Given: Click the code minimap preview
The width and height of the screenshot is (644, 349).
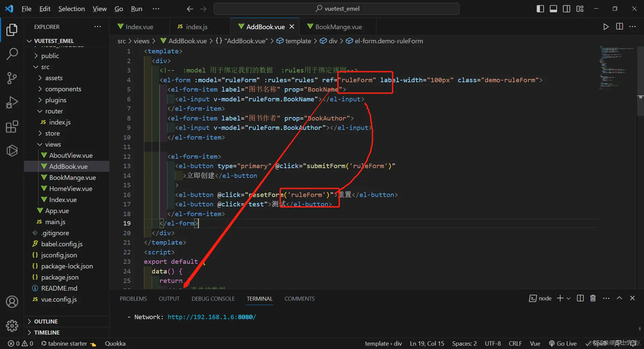Looking at the screenshot, I should tap(617, 67).
